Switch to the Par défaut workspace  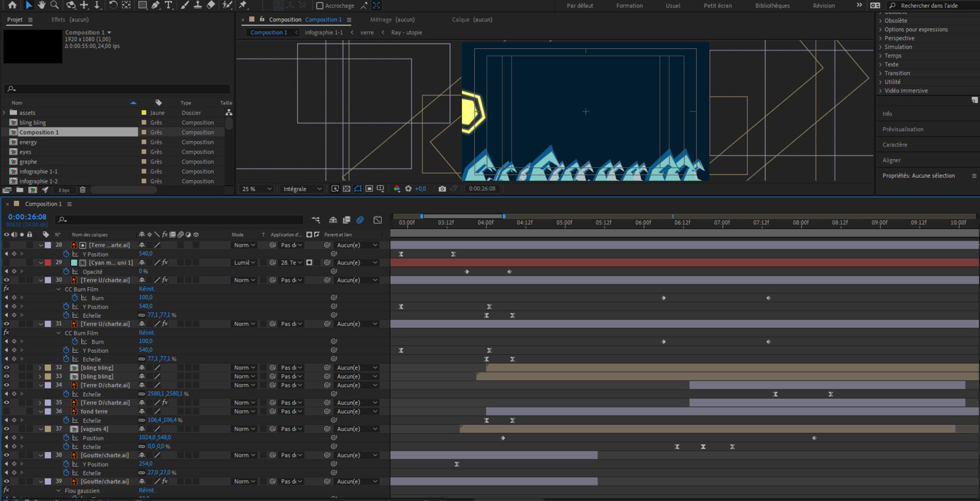[x=579, y=6]
